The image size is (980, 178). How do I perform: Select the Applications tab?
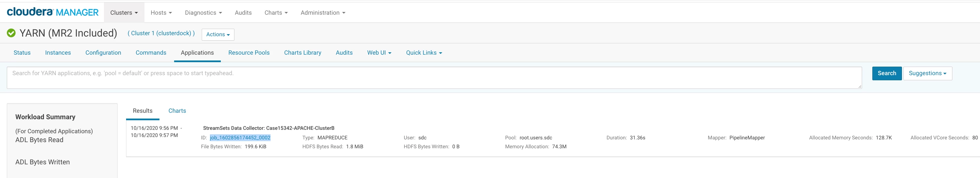pyautogui.click(x=197, y=53)
